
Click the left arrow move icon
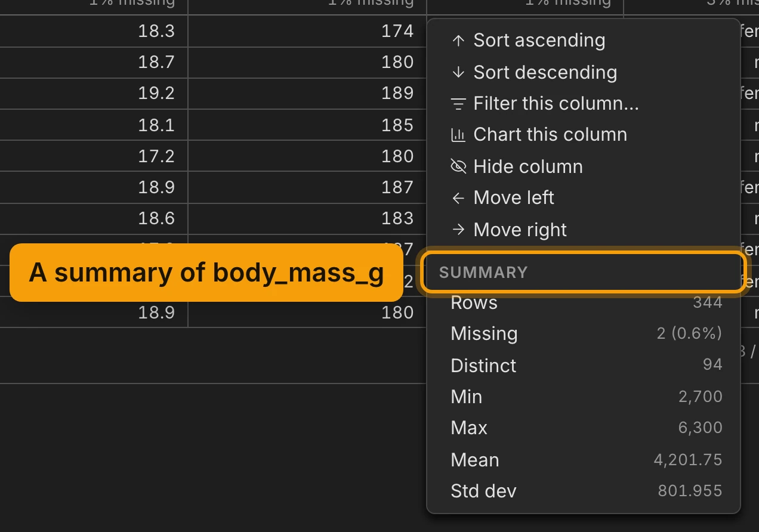pyautogui.click(x=458, y=198)
